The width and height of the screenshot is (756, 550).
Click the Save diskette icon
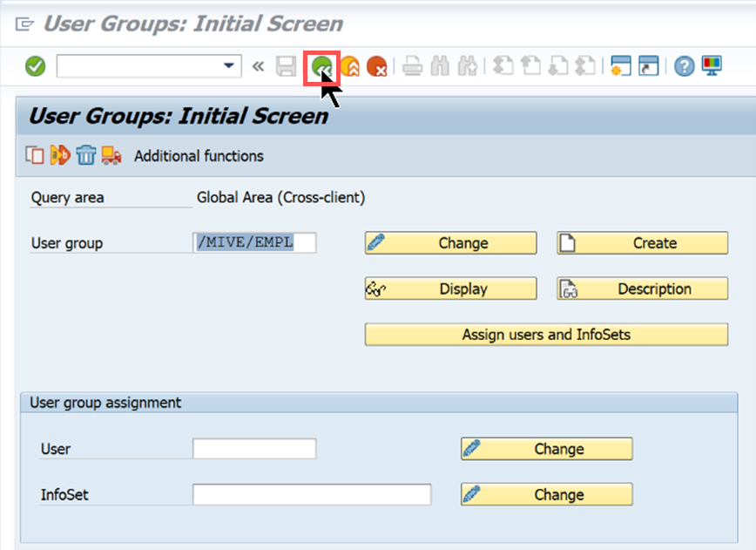286,66
